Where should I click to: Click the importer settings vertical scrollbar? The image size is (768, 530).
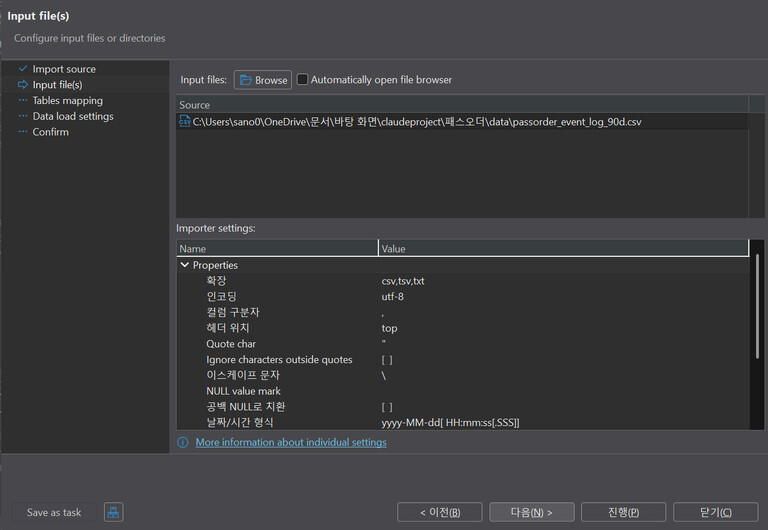point(757,306)
